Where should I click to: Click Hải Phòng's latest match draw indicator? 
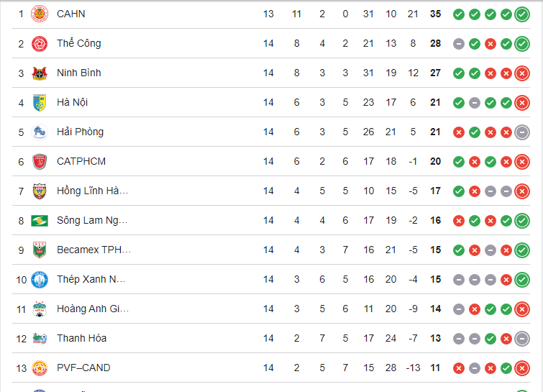(522, 132)
